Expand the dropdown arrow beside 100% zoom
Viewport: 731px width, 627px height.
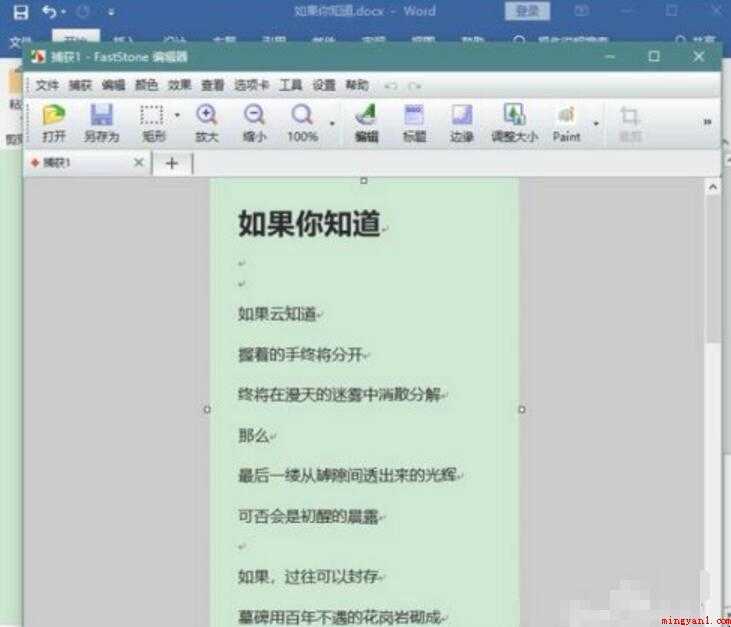(332, 124)
